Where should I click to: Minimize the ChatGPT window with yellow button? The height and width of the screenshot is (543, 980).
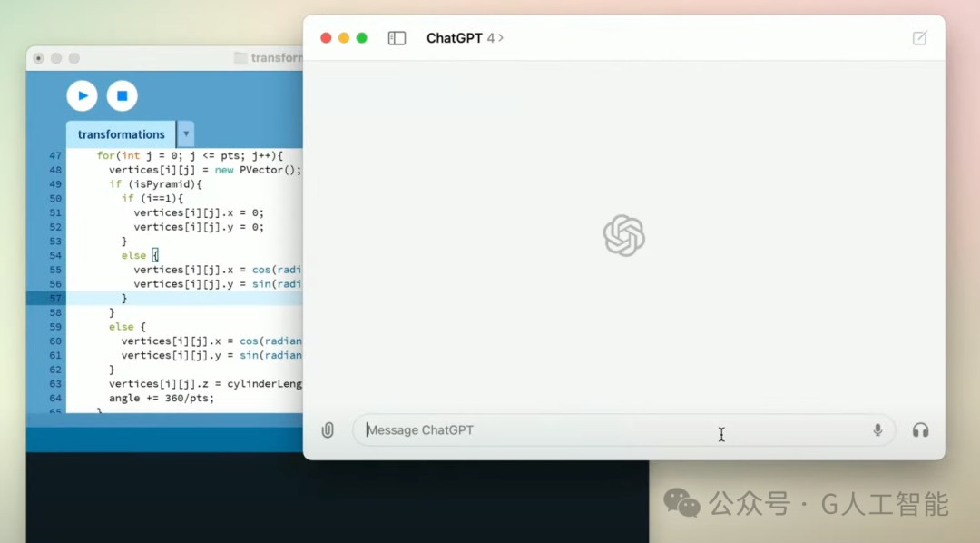[344, 38]
